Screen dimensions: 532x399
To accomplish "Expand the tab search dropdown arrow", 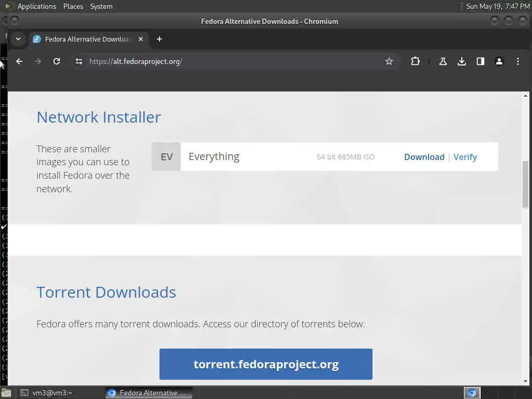I will [18, 39].
